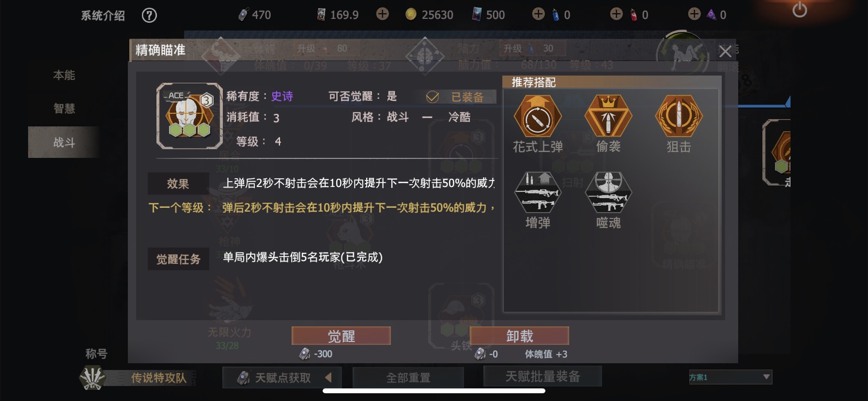Select the 增弹 recommended talent icon
Viewport: 868px width, 401px height.
pos(538,192)
